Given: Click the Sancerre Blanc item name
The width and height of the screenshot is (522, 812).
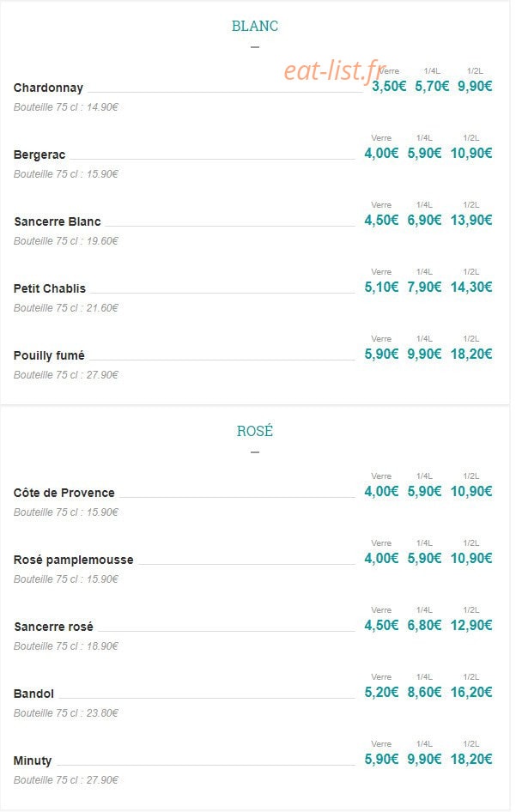Looking at the screenshot, I should click(58, 221).
